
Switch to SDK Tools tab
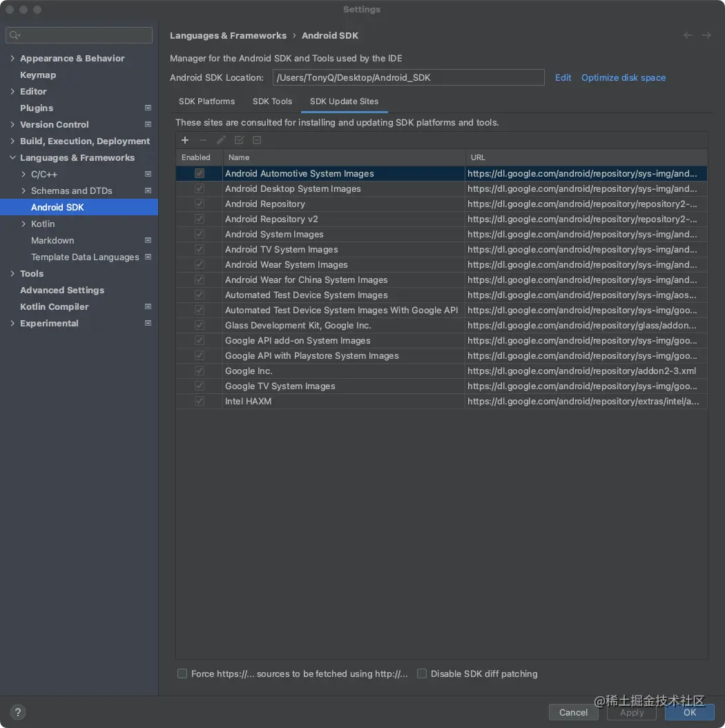click(272, 101)
